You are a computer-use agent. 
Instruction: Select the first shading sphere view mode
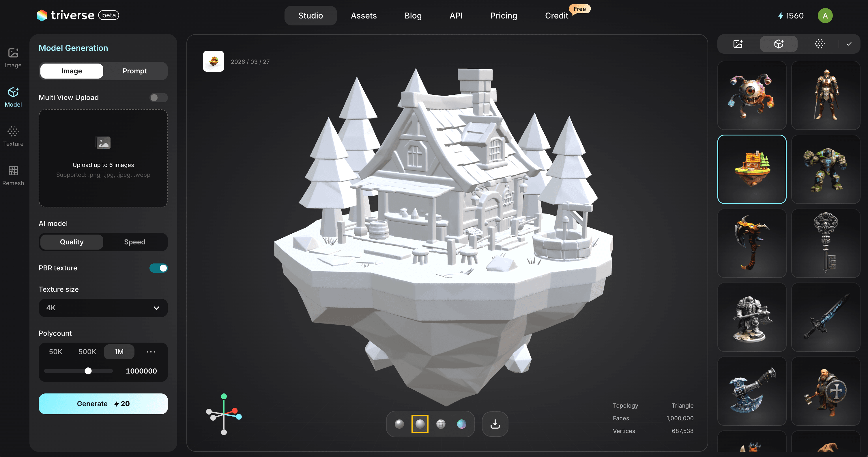click(x=399, y=424)
